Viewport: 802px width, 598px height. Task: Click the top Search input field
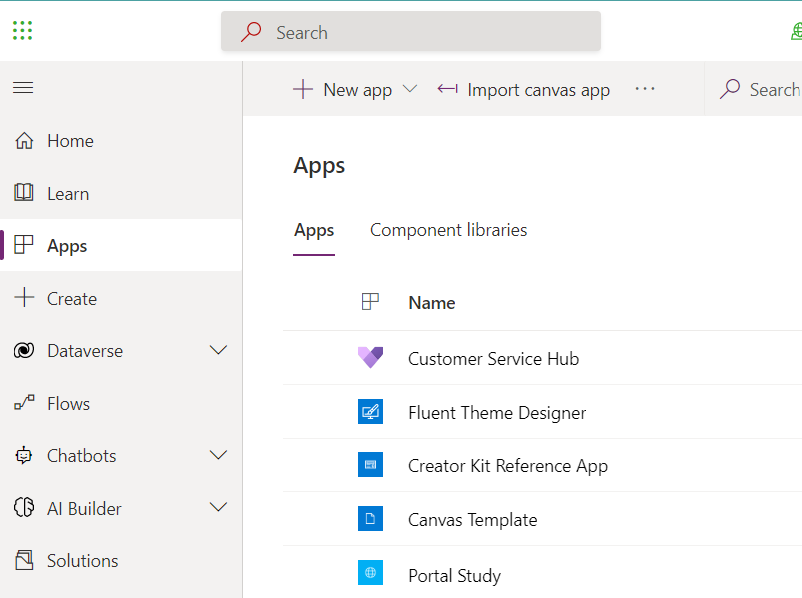[410, 32]
